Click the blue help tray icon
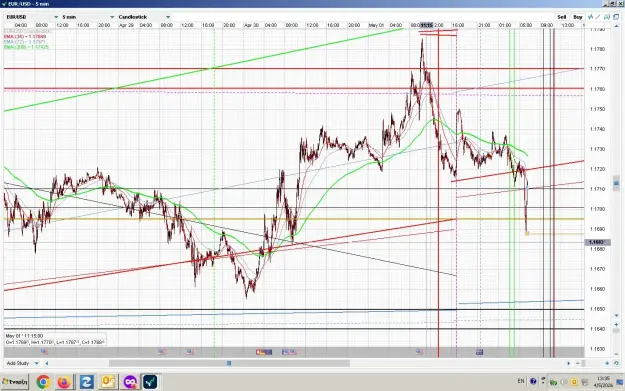625x391 pixels. click(x=533, y=381)
